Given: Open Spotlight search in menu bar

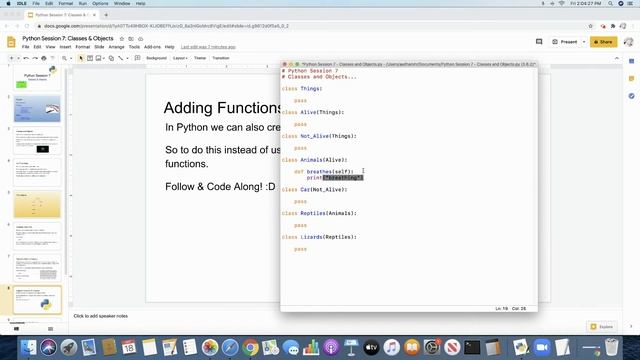Looking at the screenshot, I should coord(610,3).
